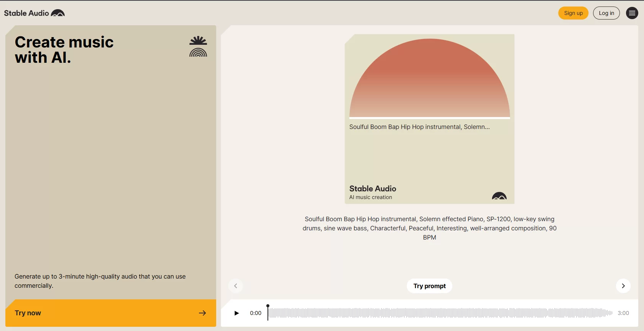644x331 pixels.
Task: Click the Stable Audio logo icon in header
Action: tap(58, 13)
